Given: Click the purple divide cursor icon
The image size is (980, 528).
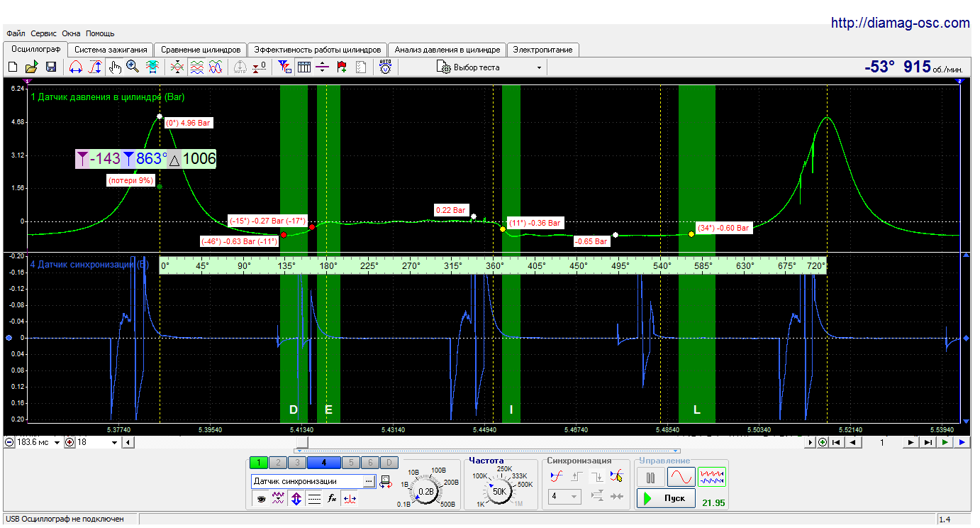Looking at the screenshot, I should click(x=323, y=67).
